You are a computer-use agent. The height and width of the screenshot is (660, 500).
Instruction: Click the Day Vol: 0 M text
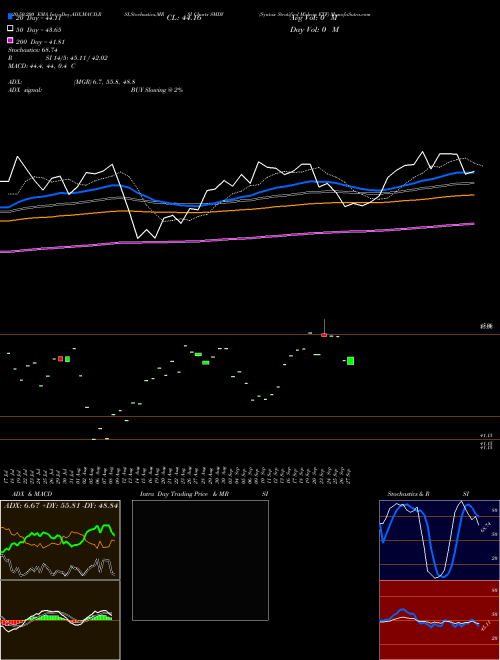[314, 29]
